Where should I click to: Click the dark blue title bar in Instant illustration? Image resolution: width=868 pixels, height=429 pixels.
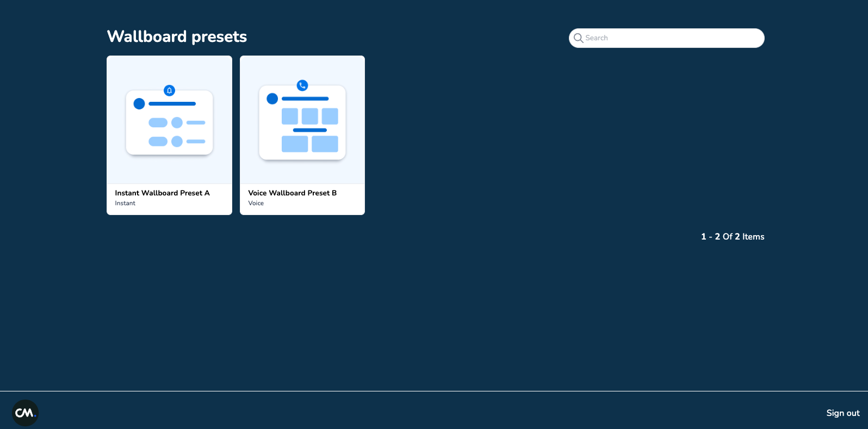pyautogui.click(x=172, y=103)
